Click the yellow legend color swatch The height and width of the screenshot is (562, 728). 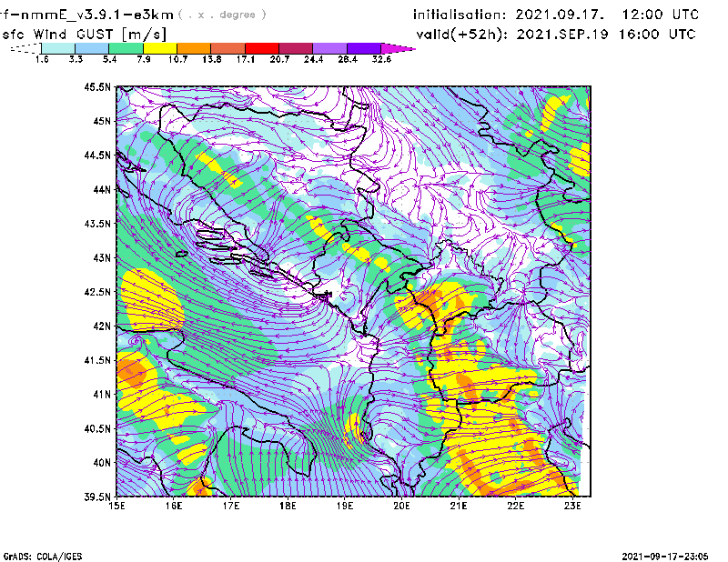(160, 48)
